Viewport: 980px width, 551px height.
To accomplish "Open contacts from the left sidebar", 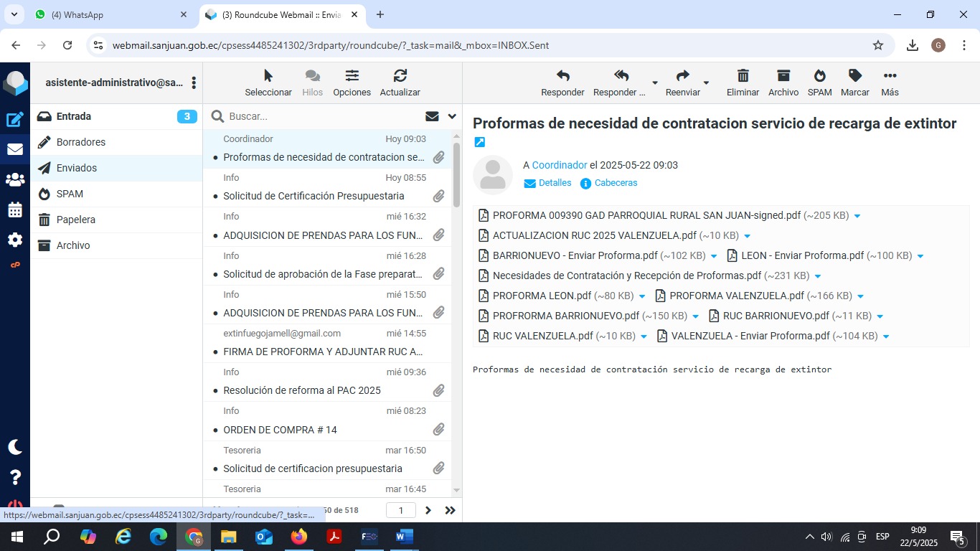I will pyautogui.click(x=15, y=180).
